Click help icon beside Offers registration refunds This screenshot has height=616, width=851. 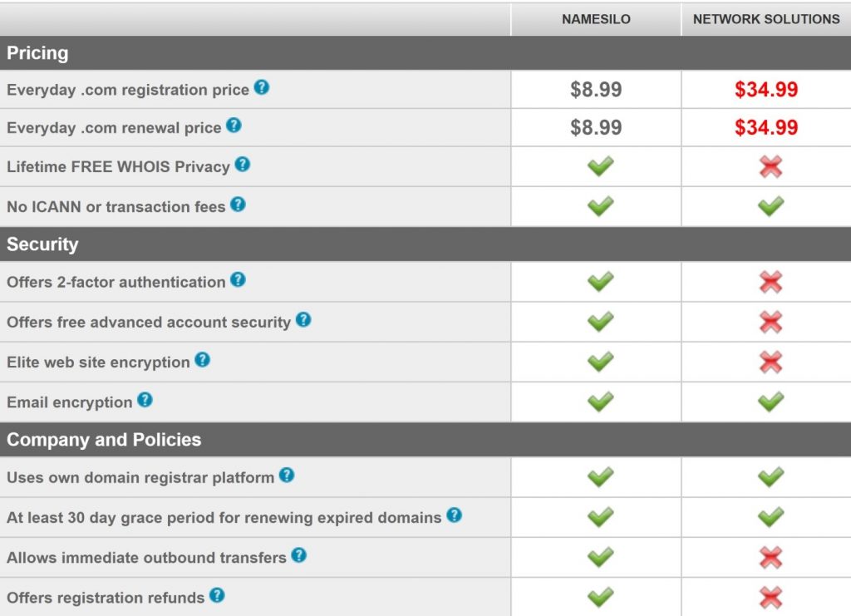coord(217,595)
